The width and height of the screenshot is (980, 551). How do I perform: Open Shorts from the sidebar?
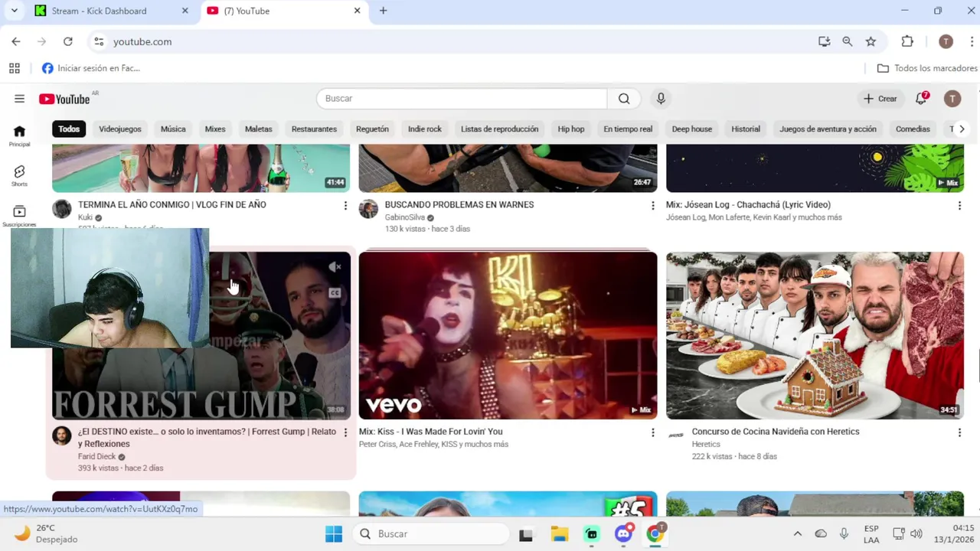coord(19,176)
